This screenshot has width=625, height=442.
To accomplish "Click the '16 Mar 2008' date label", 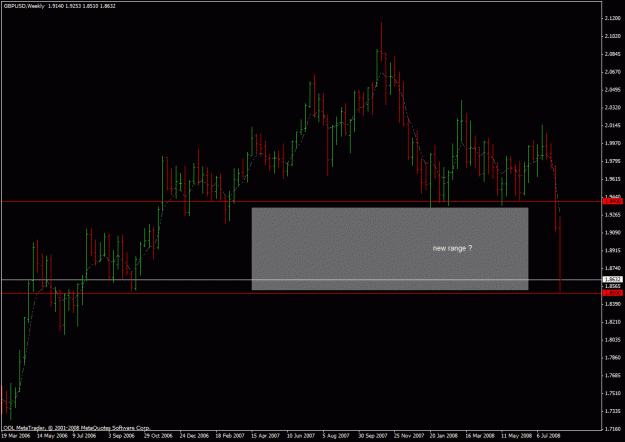I will coord(480,436).
